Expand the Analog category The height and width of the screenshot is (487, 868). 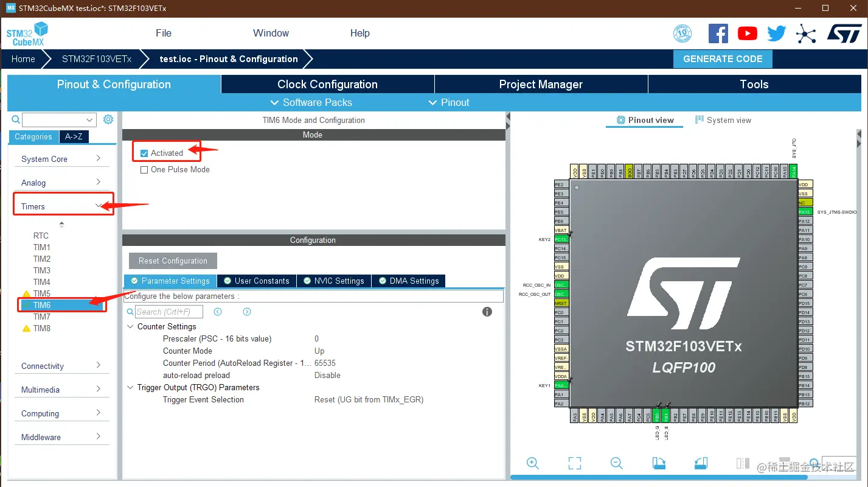(61, 183)
